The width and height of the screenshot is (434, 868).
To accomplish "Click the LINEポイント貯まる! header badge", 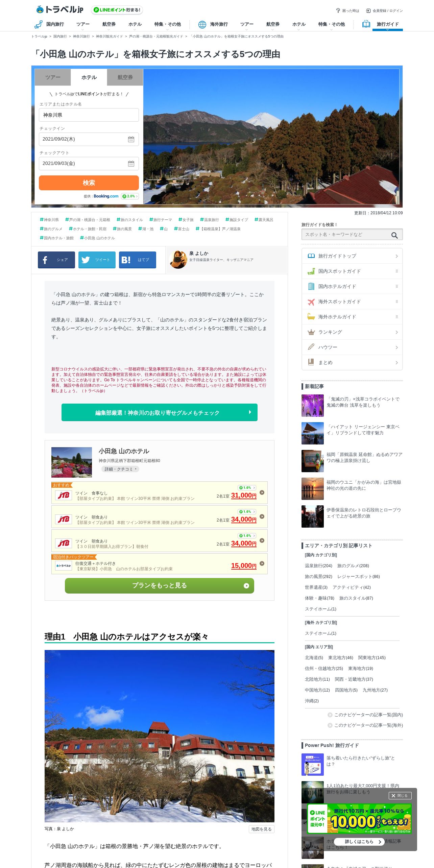I will (117, 10).
